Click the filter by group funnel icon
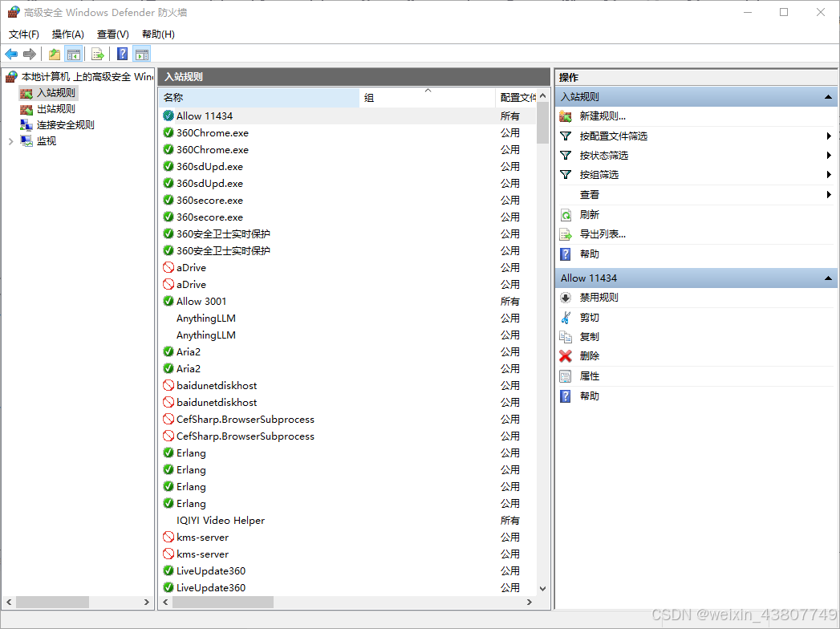Image resolution: width=840 pixels, height=629 pixels. pyautogui.click(x=565, y=175)
